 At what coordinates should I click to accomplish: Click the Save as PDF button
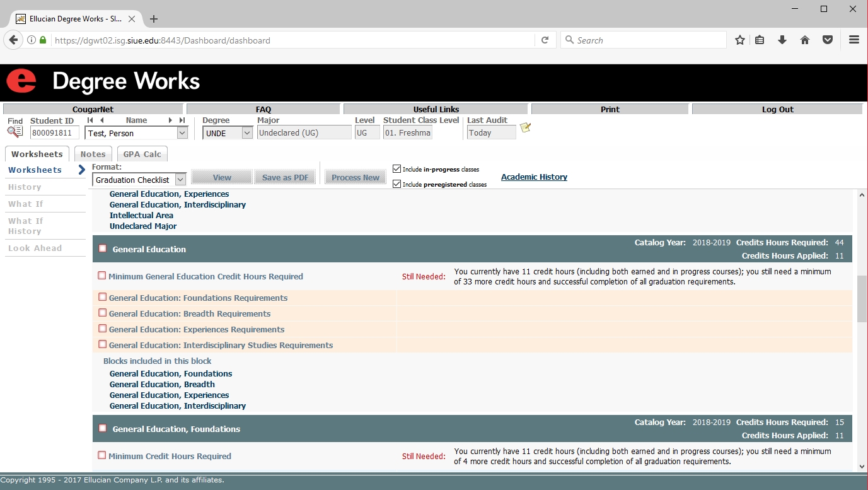pyautogui.click(x=285, y=177)
